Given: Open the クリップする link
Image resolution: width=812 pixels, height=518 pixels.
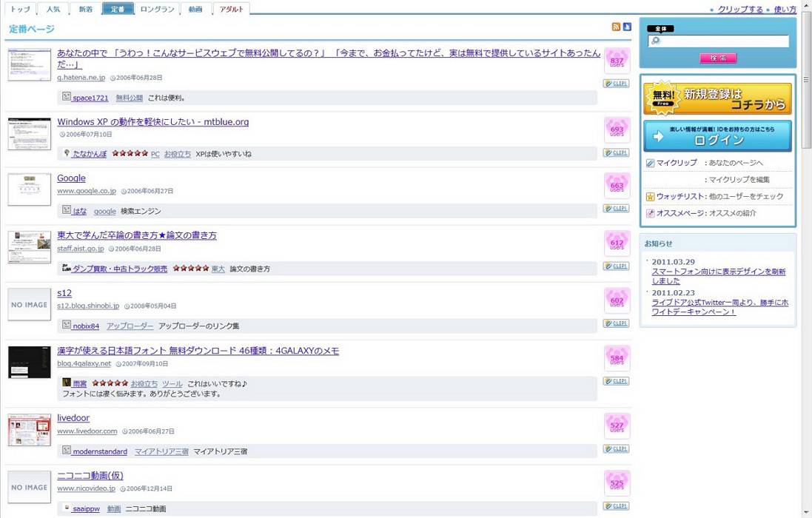Looking at the screenshot, I should tap(740, 10).
